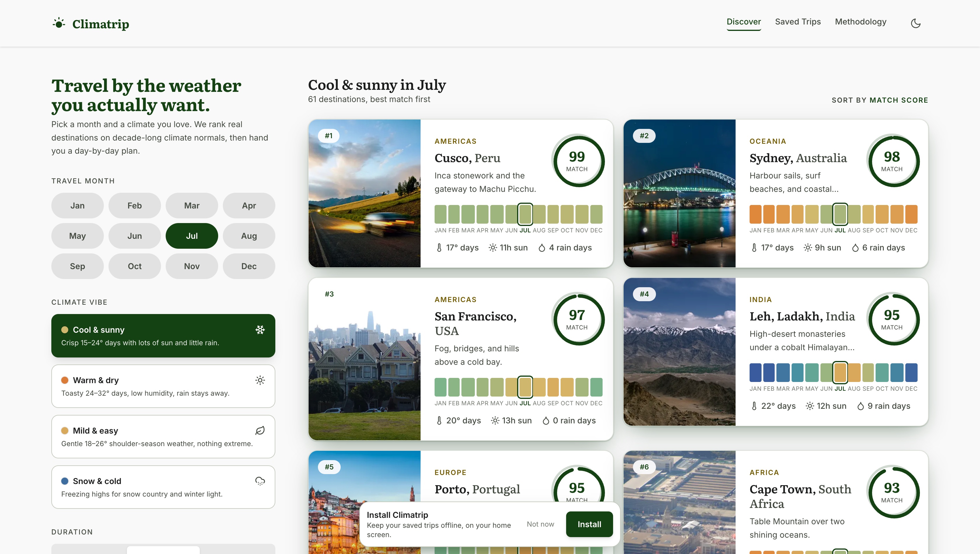980x554 pixels.
Task: Dismiss prompt with Not now
Action: click(540, 524)
